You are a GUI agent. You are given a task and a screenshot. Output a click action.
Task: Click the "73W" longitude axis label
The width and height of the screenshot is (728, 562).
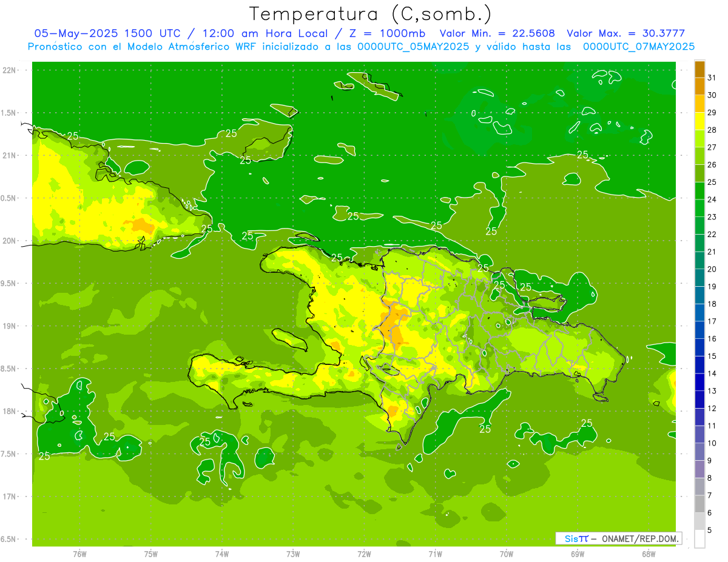[293, 554]
